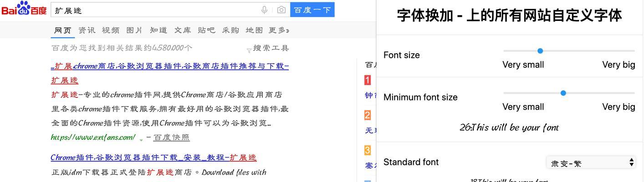Open the first result title about chrome商店
The height and width of the screenshot is (182, 644).
tap(170, 73)
